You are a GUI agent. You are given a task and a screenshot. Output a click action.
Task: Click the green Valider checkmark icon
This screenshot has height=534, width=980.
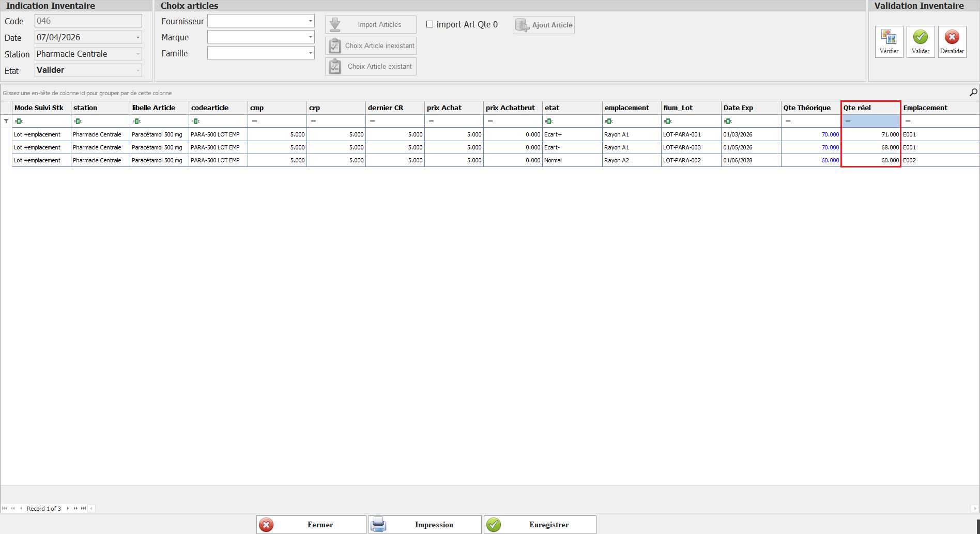[x=920, y=37]
